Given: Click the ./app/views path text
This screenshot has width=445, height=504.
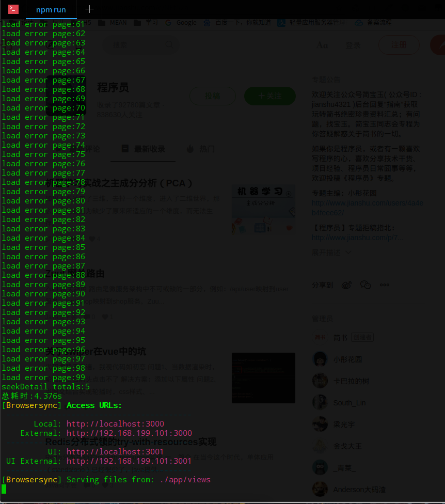Looking at the screenshot, I should (185, 480).
